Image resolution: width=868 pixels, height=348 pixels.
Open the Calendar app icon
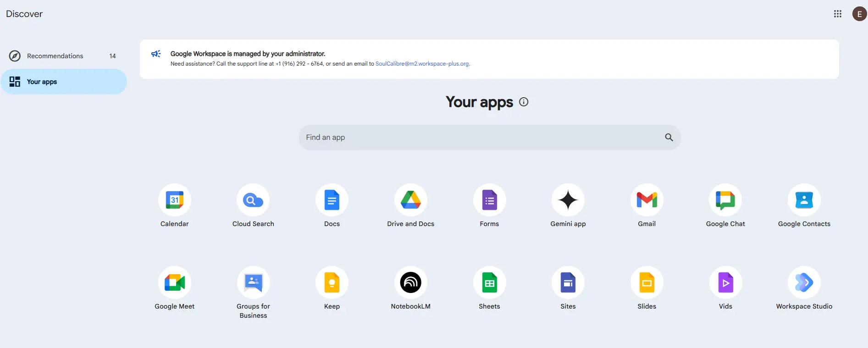point(175,200)
